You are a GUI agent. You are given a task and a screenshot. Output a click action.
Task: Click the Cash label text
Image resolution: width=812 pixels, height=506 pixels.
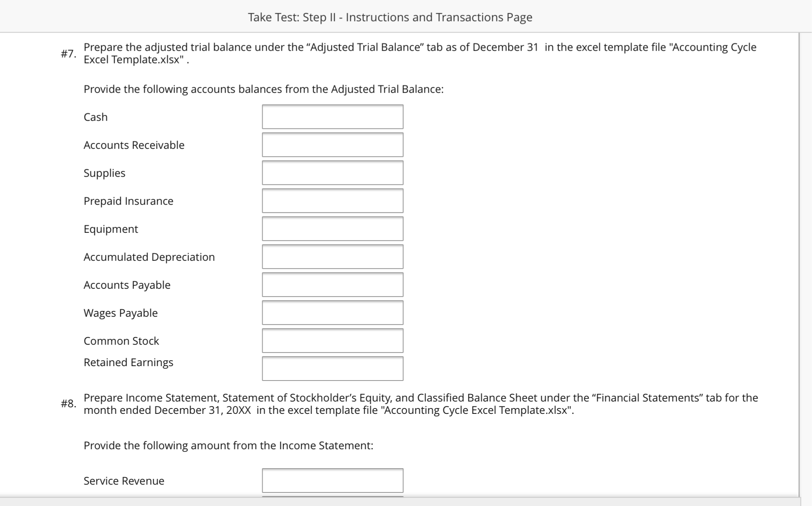[x=95, y=117]
